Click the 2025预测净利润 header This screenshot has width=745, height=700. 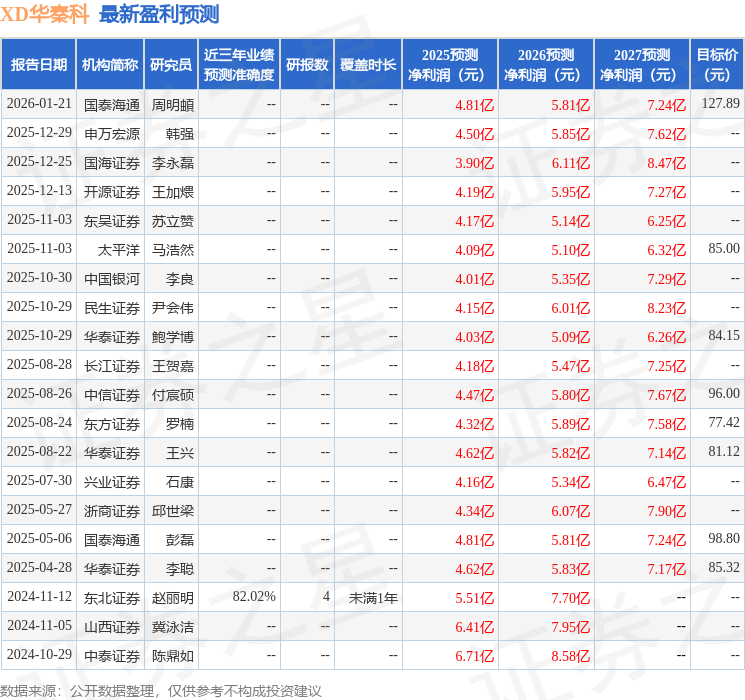tap(450, 65)
